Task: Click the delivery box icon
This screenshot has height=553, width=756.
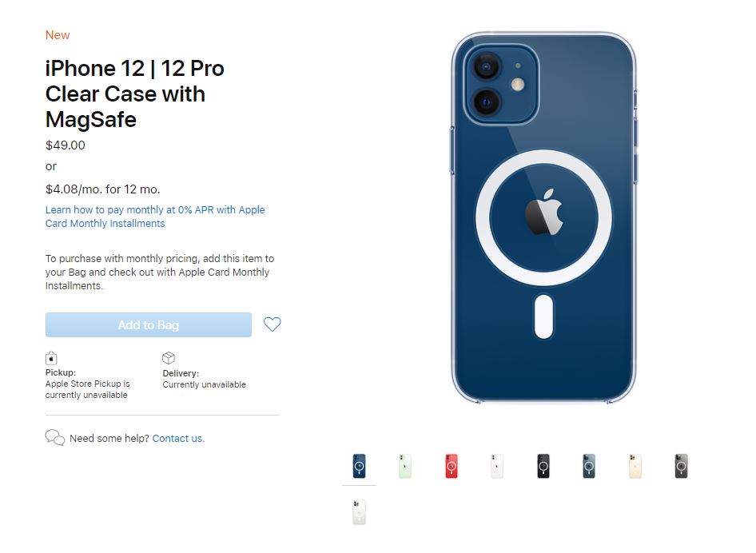Action: tap(169, 358)
